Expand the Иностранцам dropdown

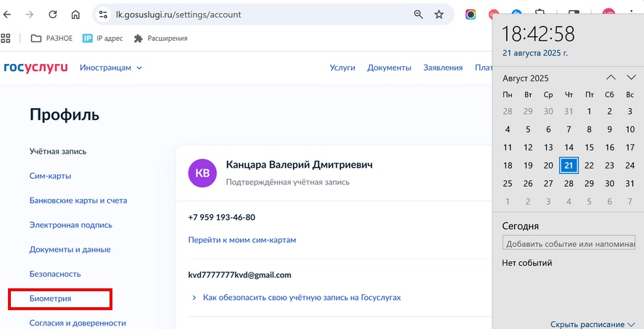pyautogui.click(x=111, y=68)
